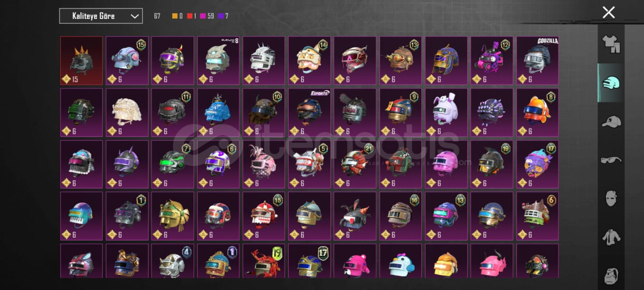Select the red crab helmet badge 19
The width and height of the screenshot is (644, 290).
point(264,261)
